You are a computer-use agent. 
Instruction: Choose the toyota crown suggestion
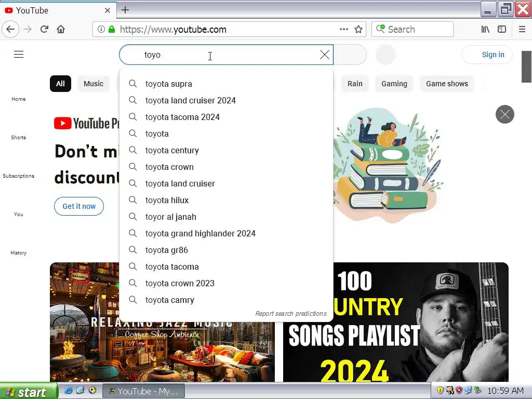(x=226, y=167)
